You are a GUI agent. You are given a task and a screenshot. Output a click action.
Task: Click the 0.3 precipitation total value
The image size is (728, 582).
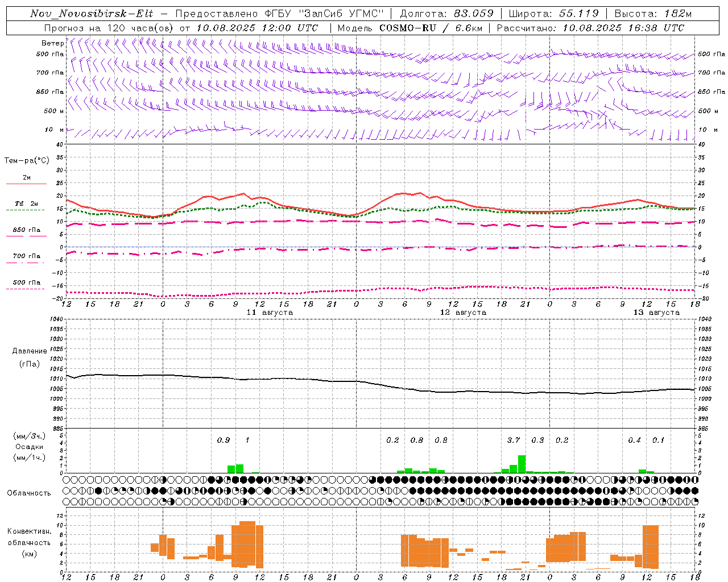pos(537,440)
